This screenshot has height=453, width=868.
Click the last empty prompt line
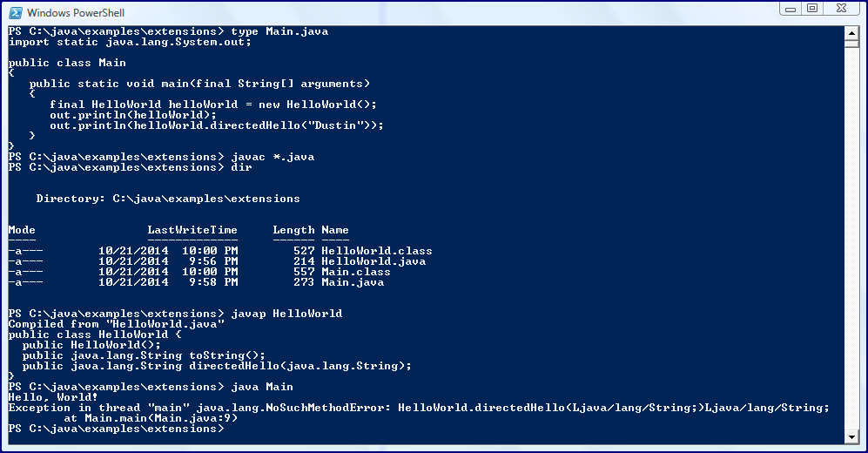coord(118,429)
